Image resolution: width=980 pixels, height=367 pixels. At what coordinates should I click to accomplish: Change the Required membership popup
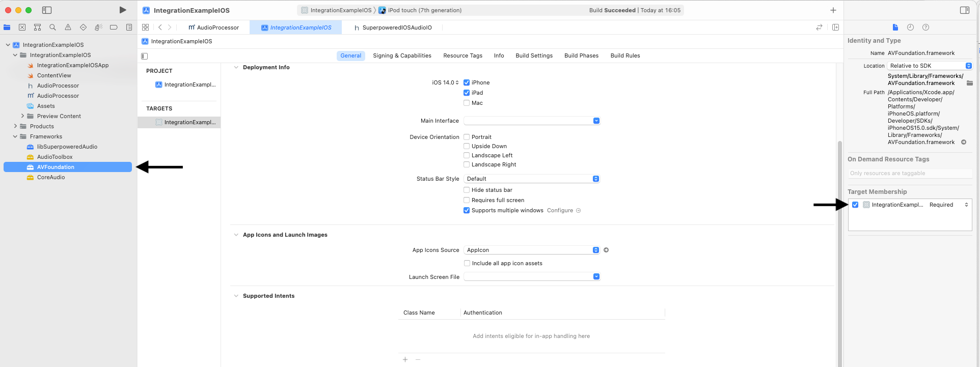tap(948, 205)
